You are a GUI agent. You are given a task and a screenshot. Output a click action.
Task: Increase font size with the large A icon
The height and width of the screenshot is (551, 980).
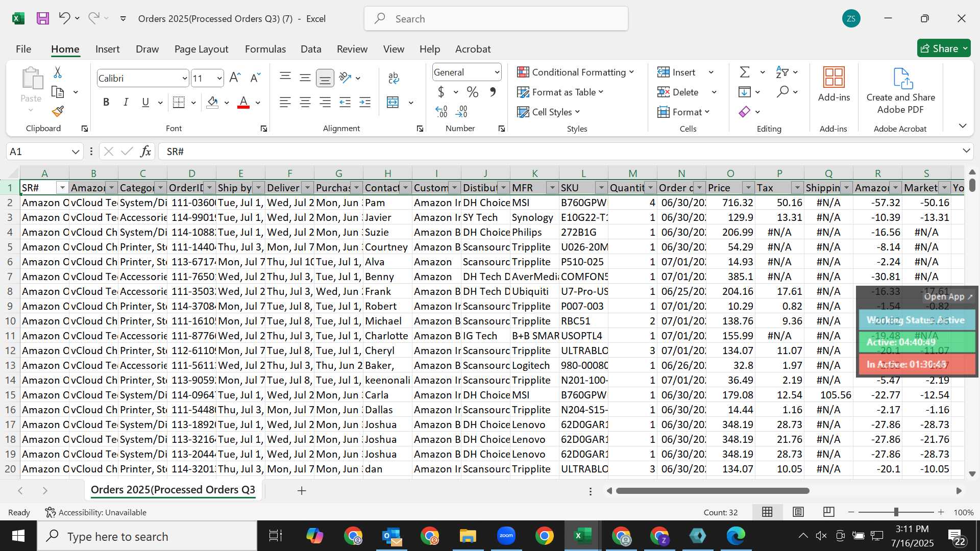tap(235, 78)
